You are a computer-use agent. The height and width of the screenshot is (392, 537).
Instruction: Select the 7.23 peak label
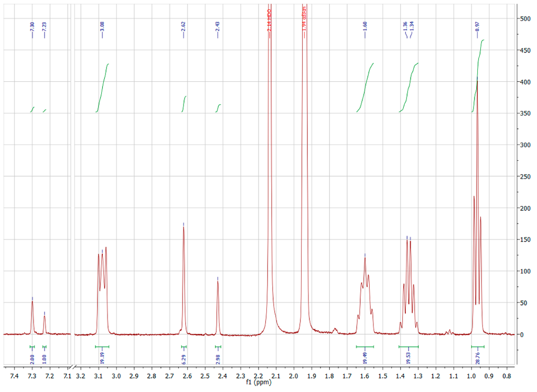pyautogui.click(x=45, y=27)
